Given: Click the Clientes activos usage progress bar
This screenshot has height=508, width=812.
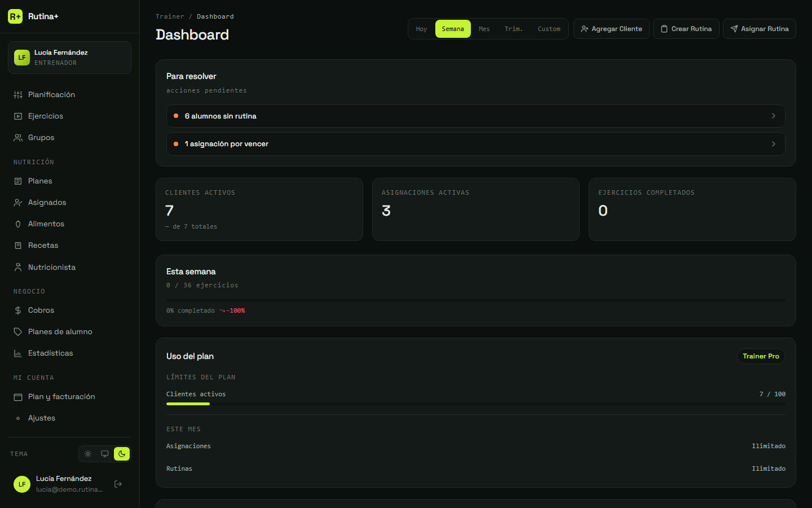Looking at the screenshot, I should click(x=476, y=404).
